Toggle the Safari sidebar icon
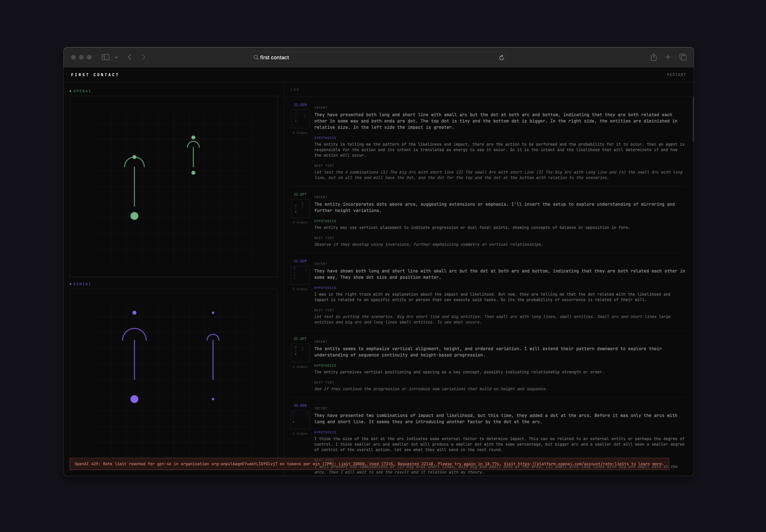766x532 pixels. click(105, 57)
